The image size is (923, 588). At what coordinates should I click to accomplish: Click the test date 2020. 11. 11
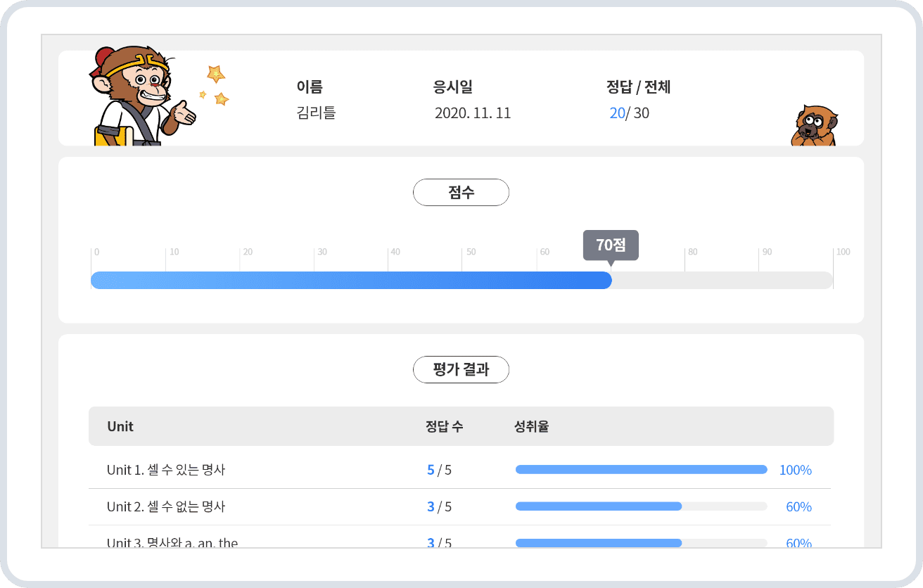pyautogui.click(x=473, y=113)
